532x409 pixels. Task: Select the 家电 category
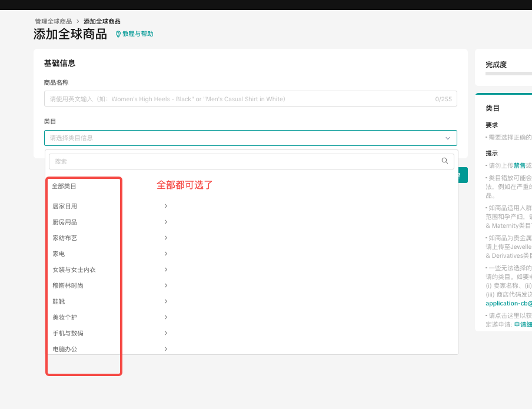(x=59, y=254)
